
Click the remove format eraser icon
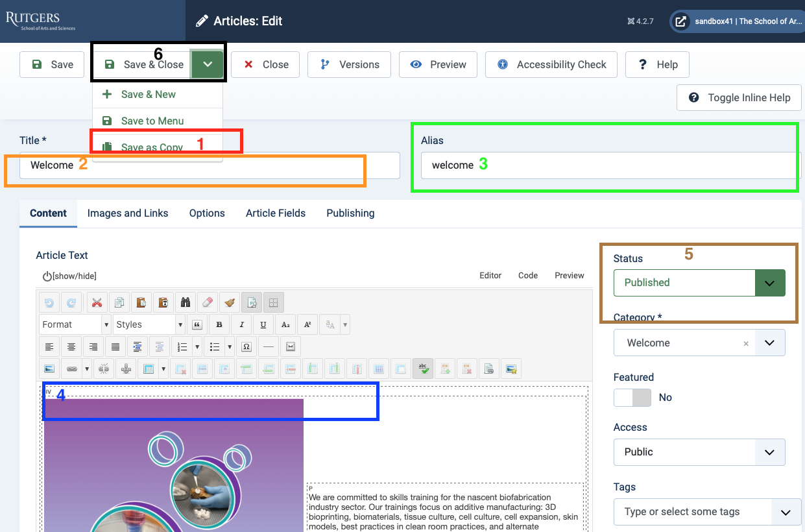point(208,302)
